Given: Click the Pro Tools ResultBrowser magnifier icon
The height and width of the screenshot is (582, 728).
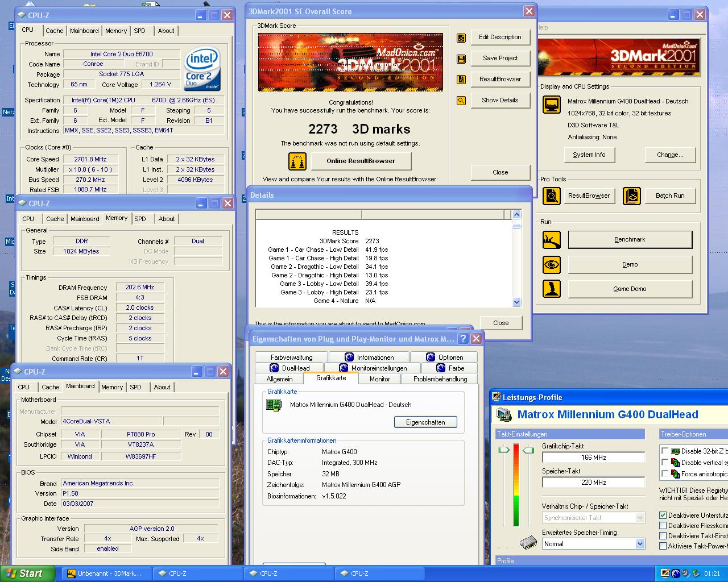Looking at the screenshot, I should tap(551, 196).
